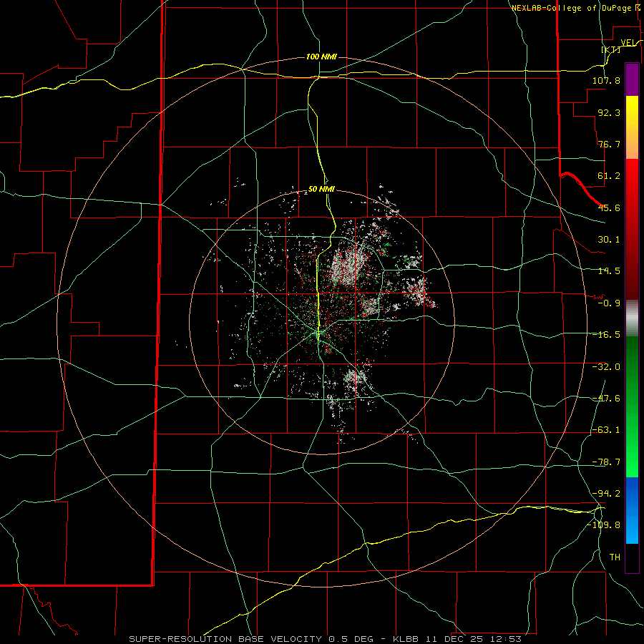
Task: Click the -78.7 velocity scale value
Action: [606, 462]
